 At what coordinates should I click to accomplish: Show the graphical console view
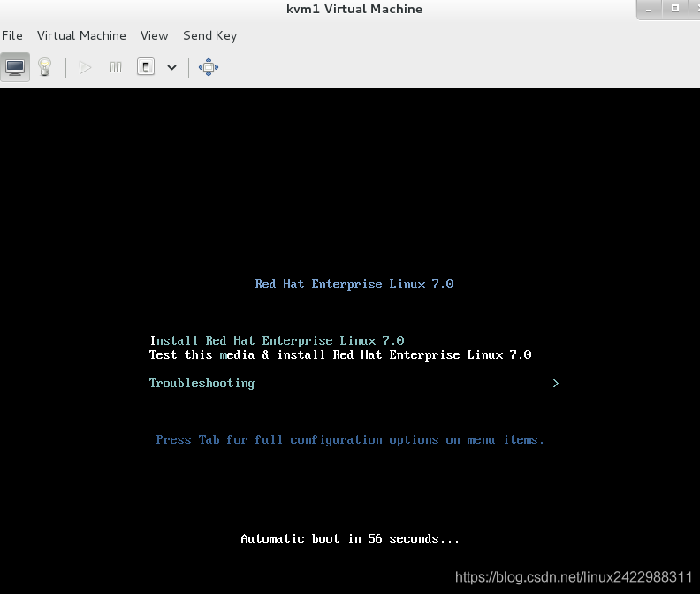click(15, 67)
